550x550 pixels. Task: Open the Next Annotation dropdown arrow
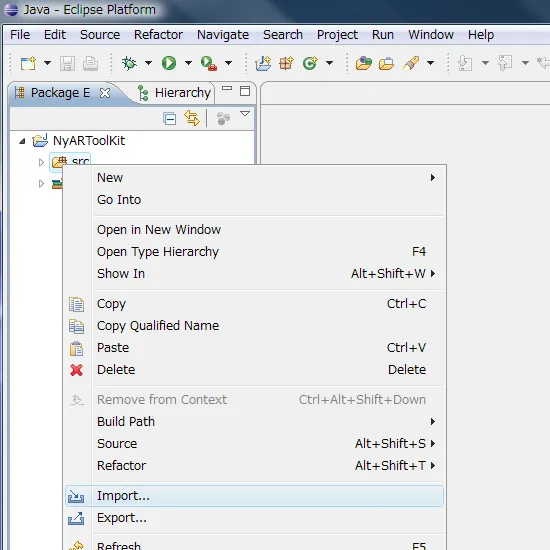click(485, 63)
